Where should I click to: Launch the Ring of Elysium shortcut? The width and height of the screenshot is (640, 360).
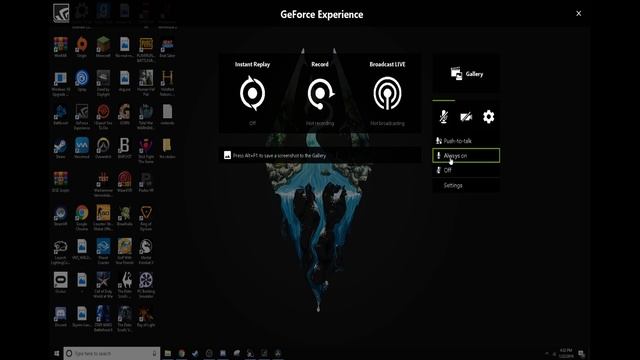point(146,218)
